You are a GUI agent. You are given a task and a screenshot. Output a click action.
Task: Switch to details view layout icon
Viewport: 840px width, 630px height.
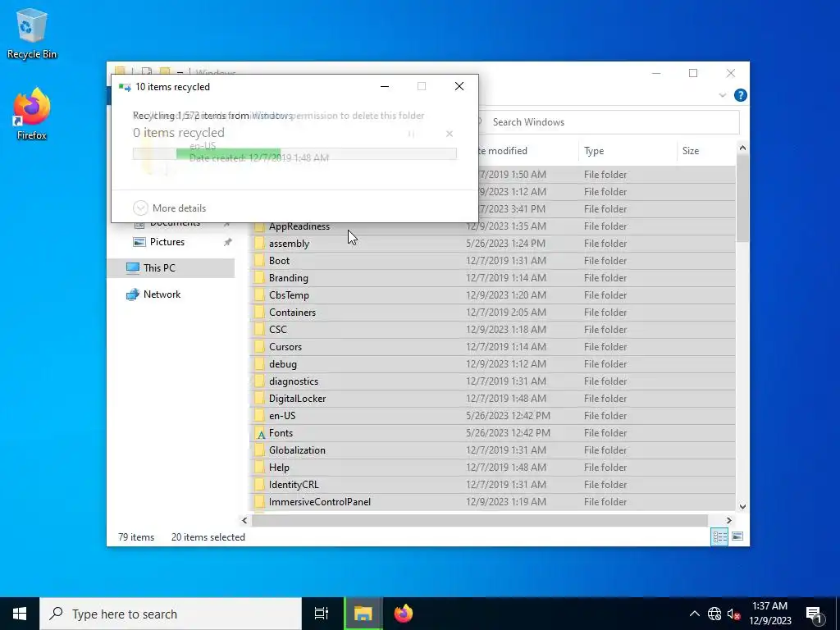pos(719,536)
